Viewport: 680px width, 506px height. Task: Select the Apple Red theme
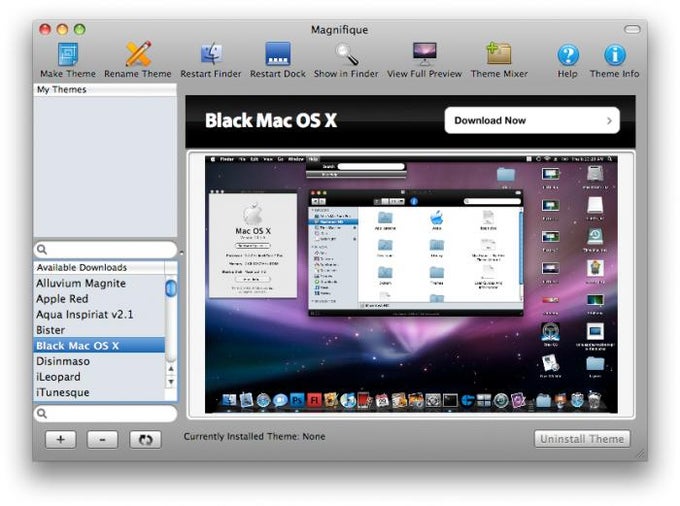pyautogui.click(x=99, y=299)
